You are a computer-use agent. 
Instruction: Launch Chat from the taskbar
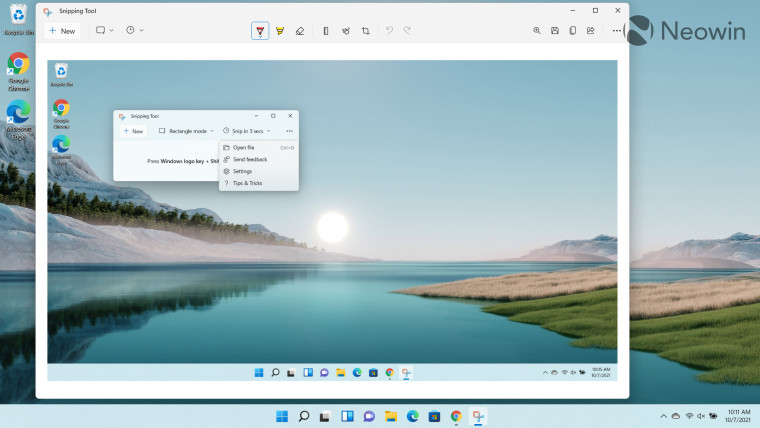369,416
